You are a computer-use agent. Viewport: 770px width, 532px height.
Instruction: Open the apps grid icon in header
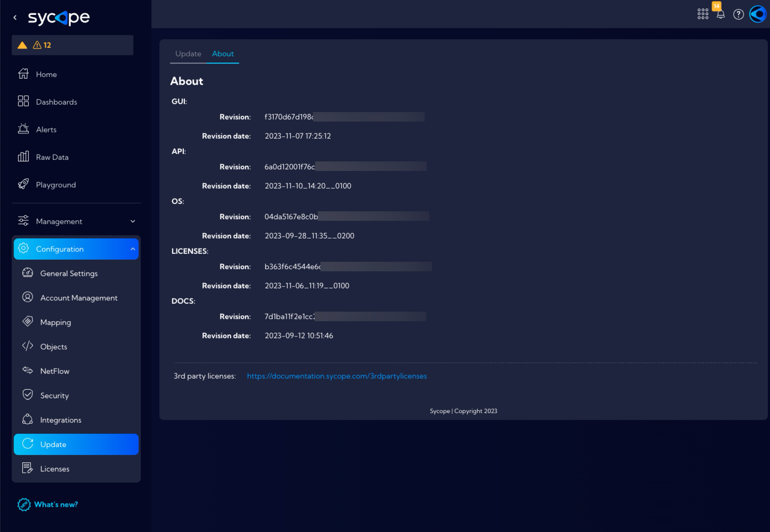[x=703, y=14]
